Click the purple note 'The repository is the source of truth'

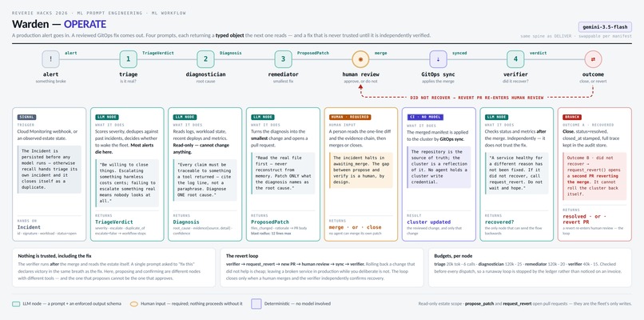coord(439,166)
